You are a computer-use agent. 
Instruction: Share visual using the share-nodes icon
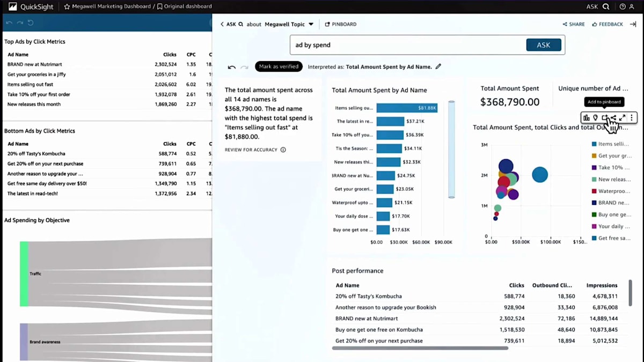(613, 117)
